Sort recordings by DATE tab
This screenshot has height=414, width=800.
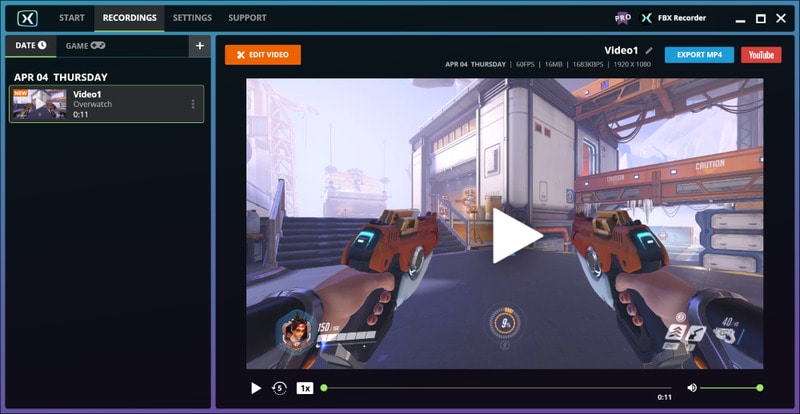31,45
